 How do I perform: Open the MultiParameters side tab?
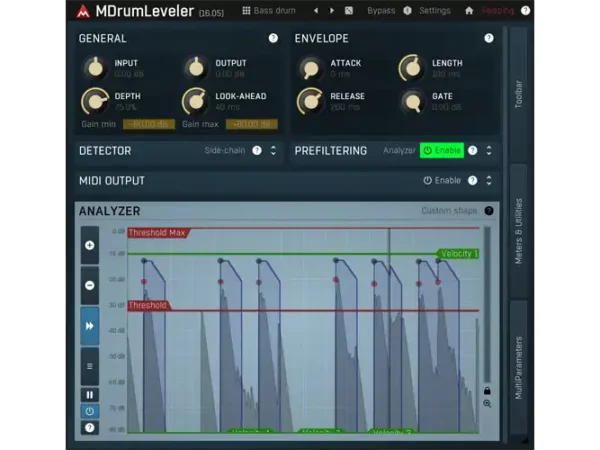pyautogui.click(x=518, y=368)
